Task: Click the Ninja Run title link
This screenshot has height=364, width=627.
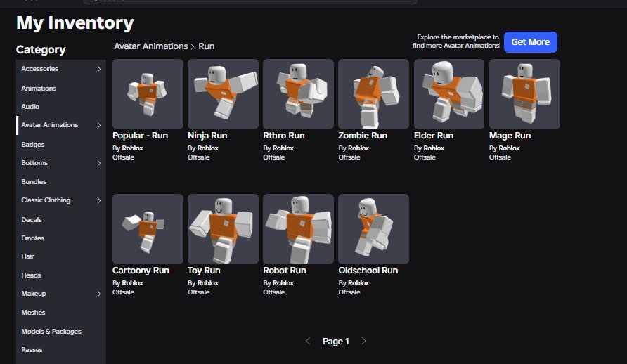Action: pos(207,136)
